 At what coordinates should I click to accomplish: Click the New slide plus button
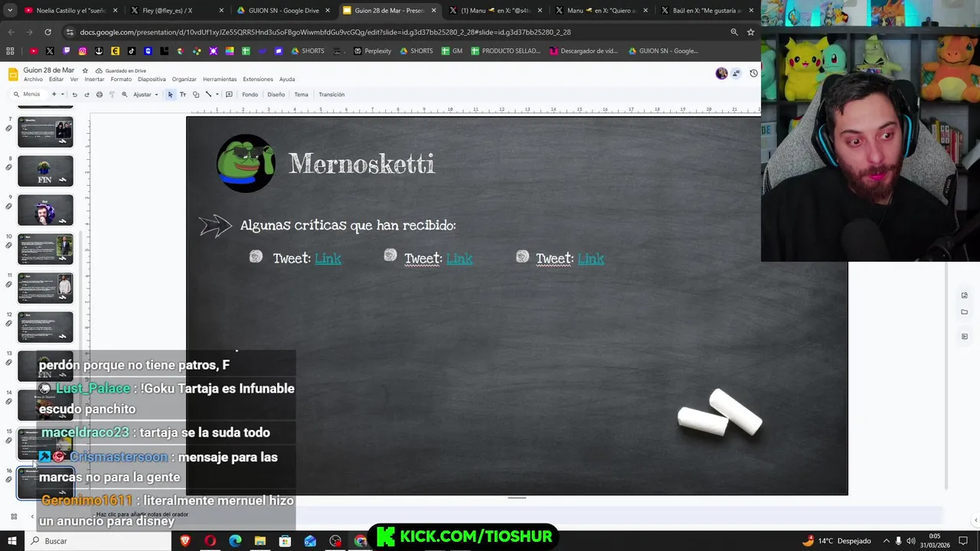(54, 95)
